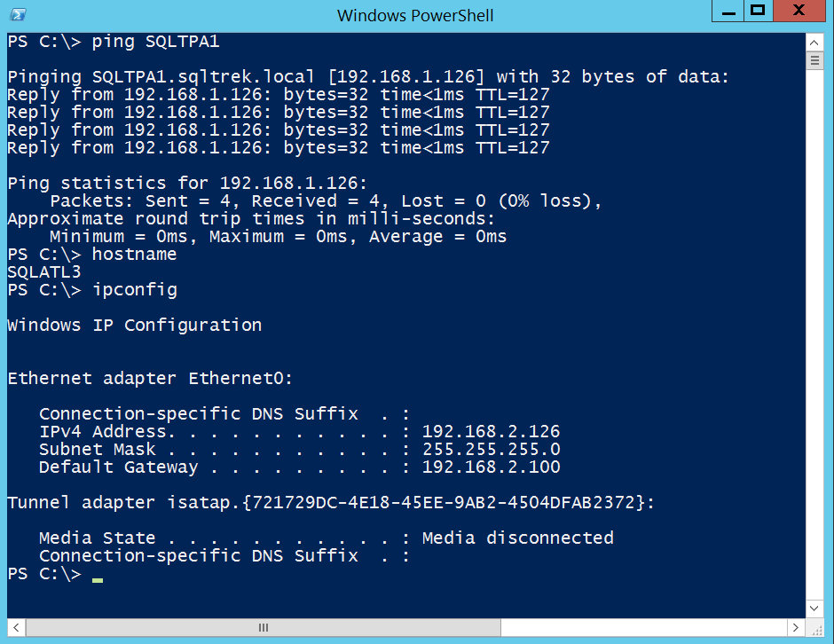This screenshot has width=834, height=644.
Task: Maximize the Windows PowerShell window
Action: (x=757, y=12)
